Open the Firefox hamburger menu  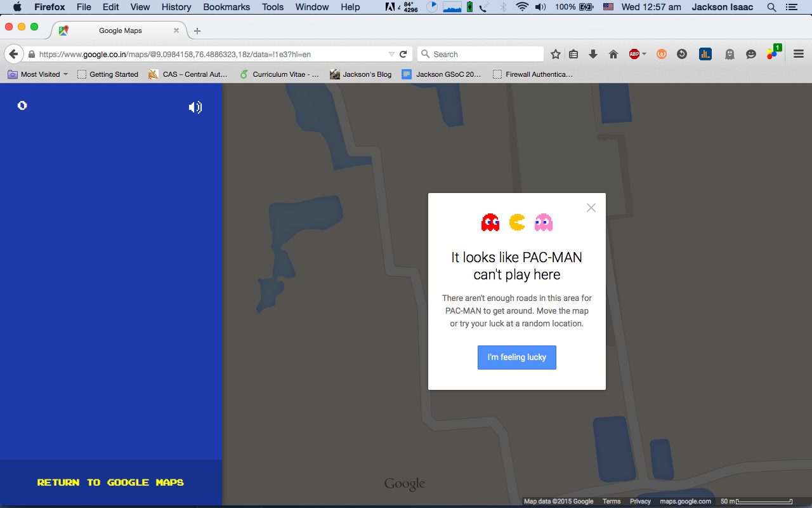tap(799, 55)
